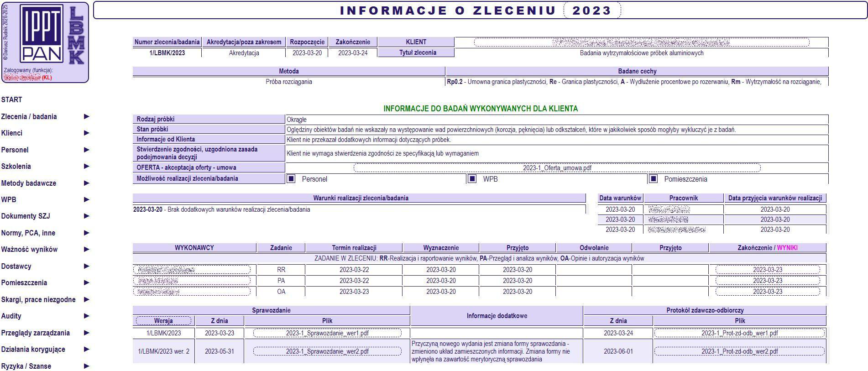Click the 2023 year button in header

coord(592,10)
